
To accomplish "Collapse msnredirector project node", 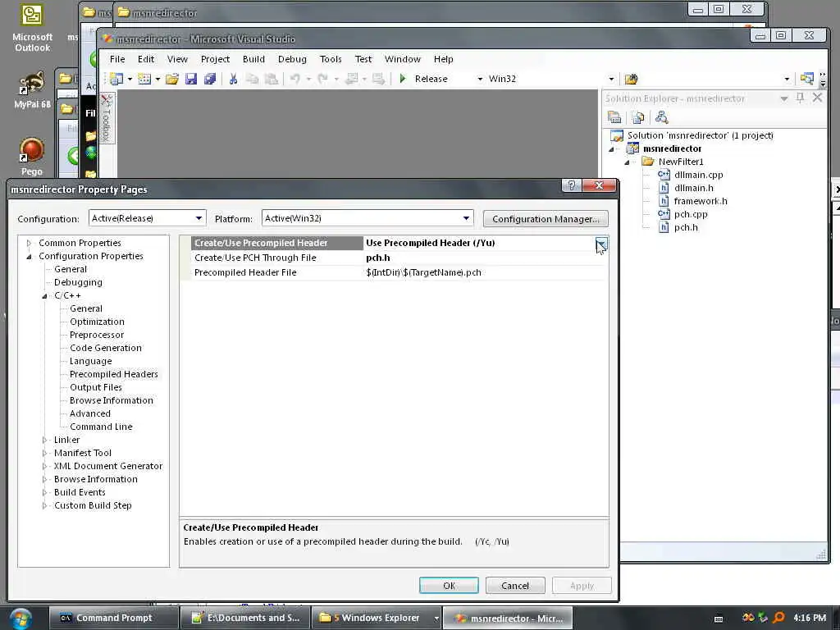I will (x=611, y=149).
